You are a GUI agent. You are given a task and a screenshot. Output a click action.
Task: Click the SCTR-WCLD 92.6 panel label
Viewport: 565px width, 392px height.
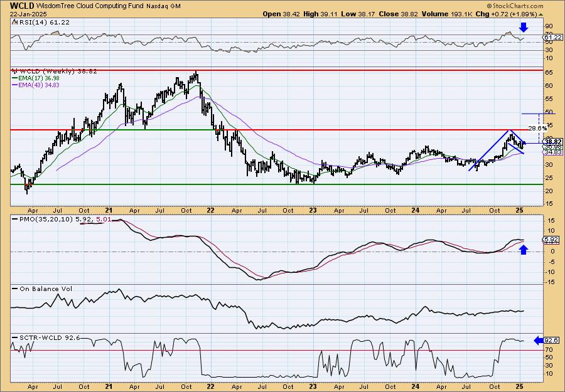(50, 337)
